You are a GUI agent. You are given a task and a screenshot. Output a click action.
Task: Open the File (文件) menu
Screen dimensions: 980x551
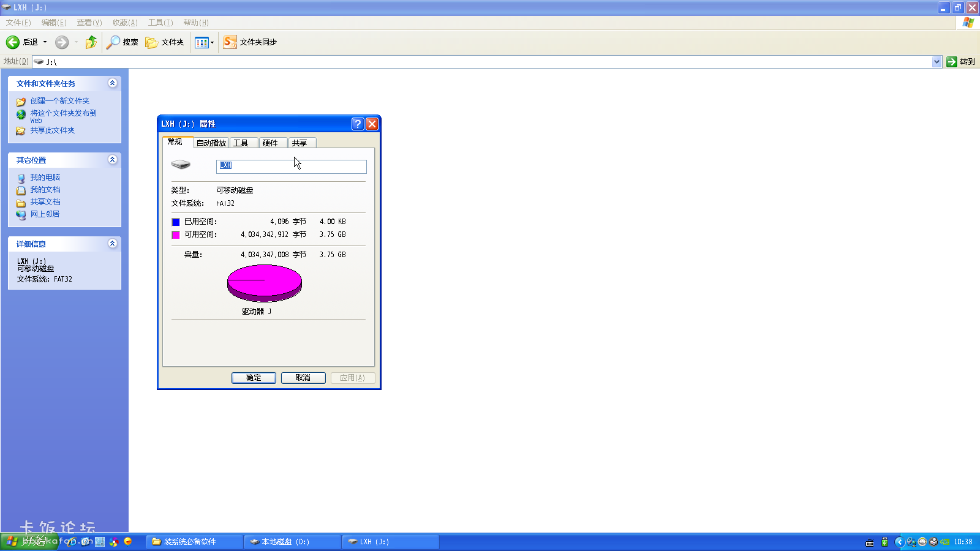pos(18,23)
